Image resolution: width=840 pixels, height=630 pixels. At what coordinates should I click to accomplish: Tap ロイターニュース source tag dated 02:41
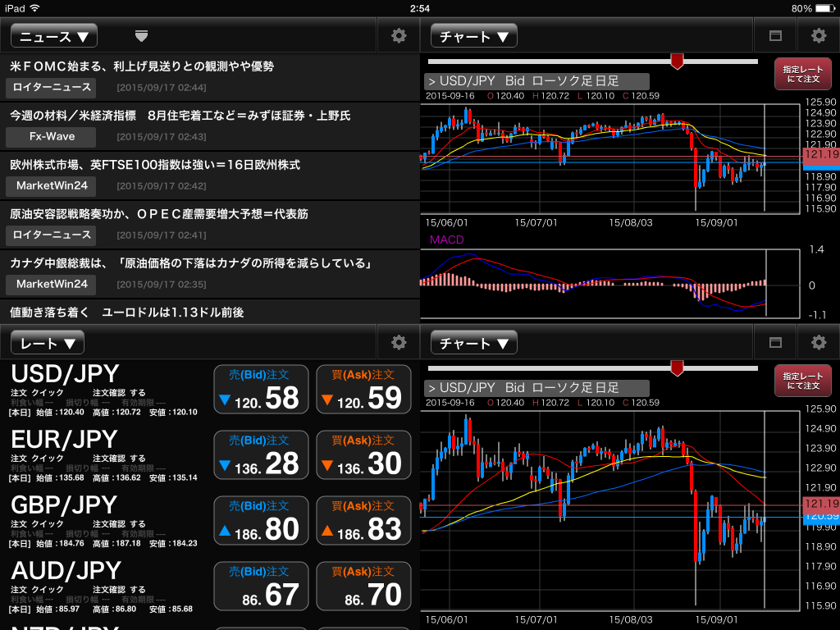[x=51, y=235]
